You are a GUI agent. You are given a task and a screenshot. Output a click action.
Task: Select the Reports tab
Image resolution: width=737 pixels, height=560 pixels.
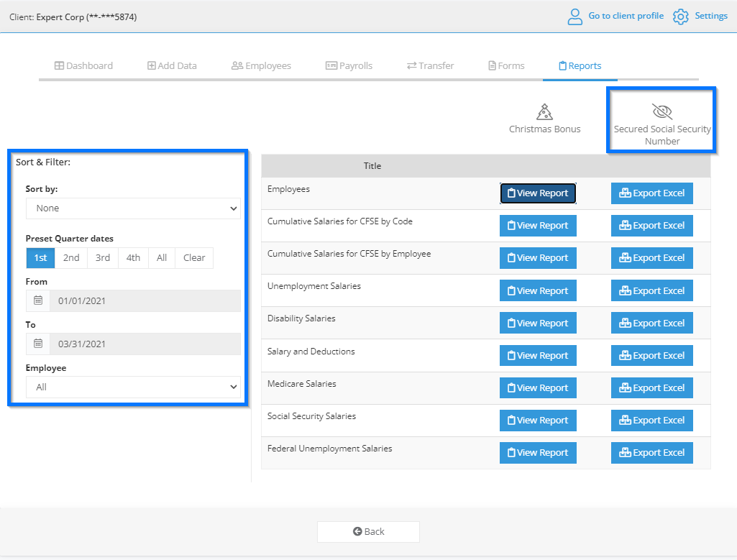580,65
